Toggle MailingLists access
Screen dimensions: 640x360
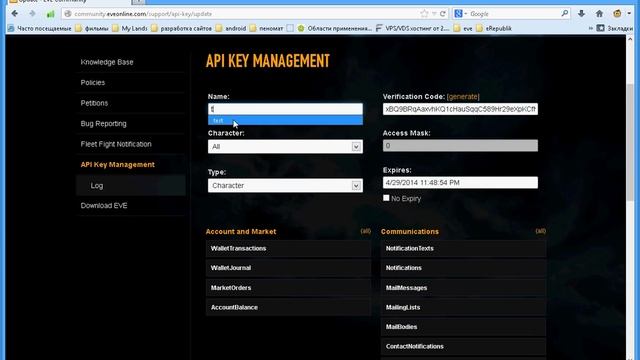click(x=463, y=307)
